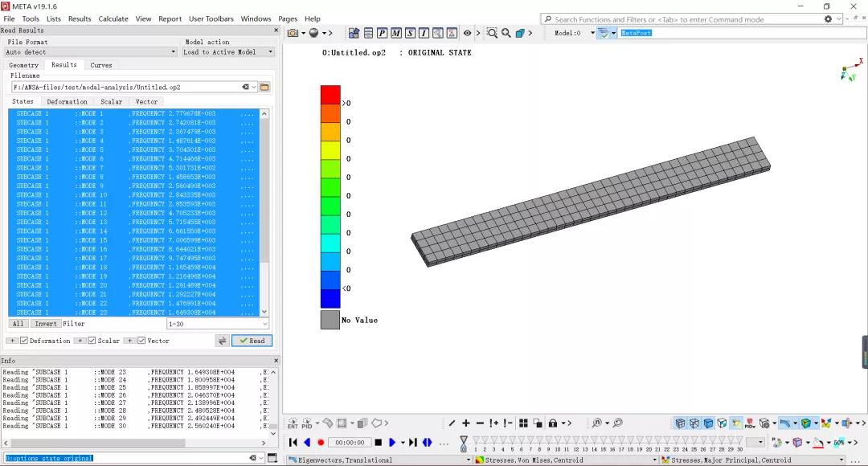Stop the animation playback
This screenshot has height=466, width=868.
378,442
